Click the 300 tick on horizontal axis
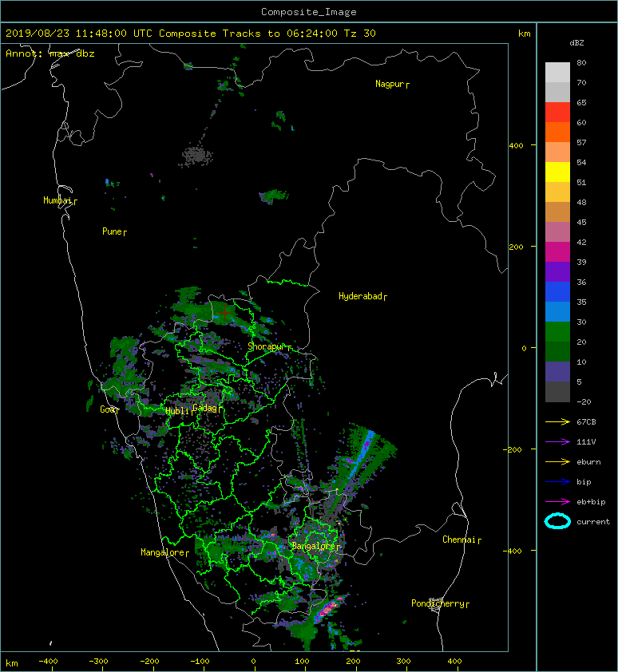Viewport: 618px width, 672px height. point(403,662)
